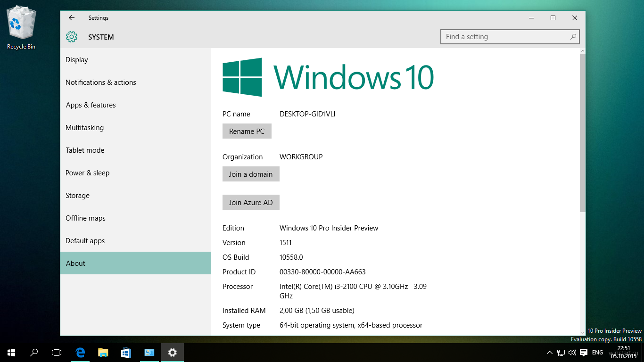Click the scrollbar down arrow
Screen dimensions: 644x362
[x=582, y=332]
